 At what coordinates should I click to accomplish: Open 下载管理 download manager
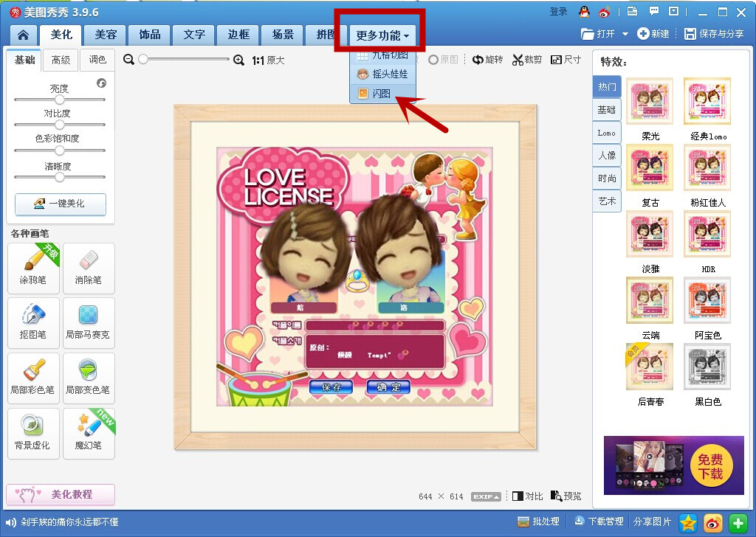[599, 522]
